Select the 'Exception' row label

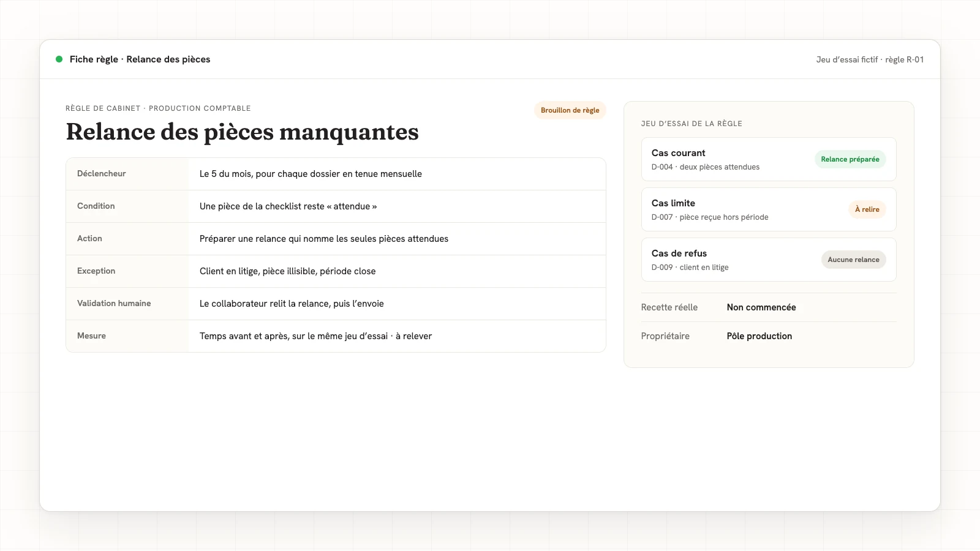pos(96,271)
